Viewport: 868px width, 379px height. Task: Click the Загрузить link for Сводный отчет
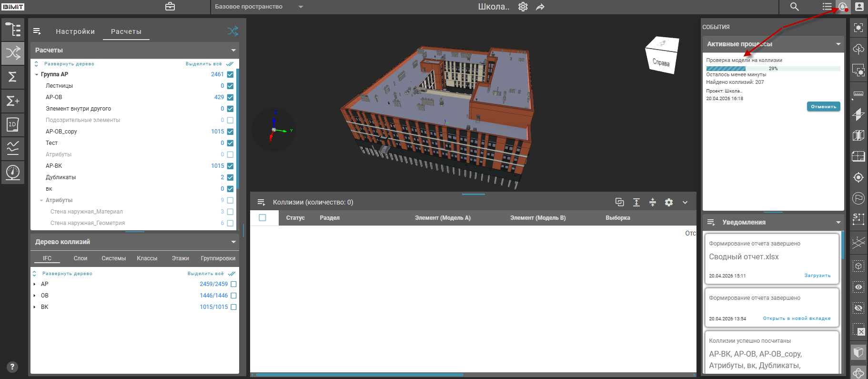(817, 276)
